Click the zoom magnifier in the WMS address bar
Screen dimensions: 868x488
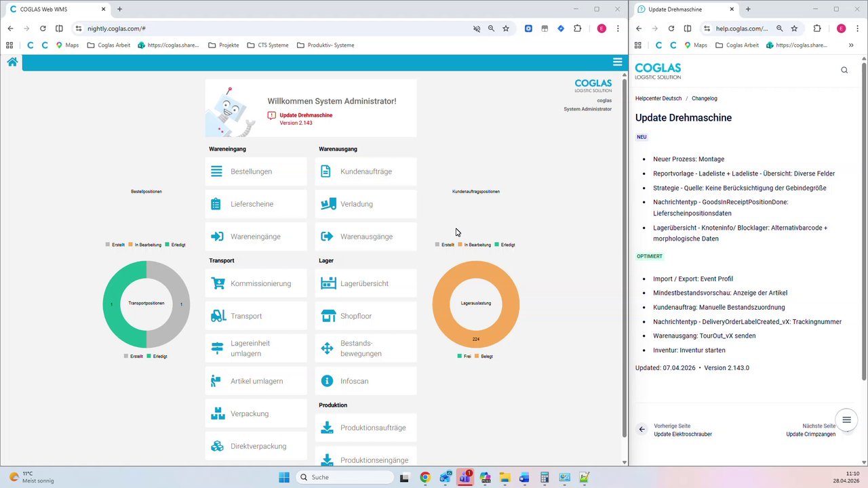point(491,28)
